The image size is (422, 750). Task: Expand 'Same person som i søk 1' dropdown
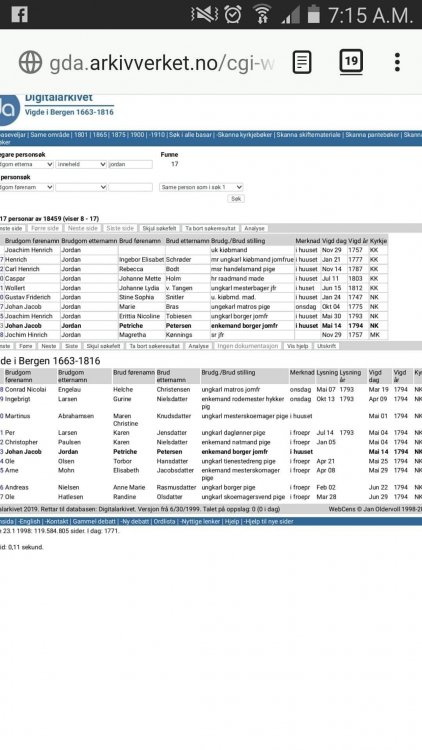tap(201, 188)
